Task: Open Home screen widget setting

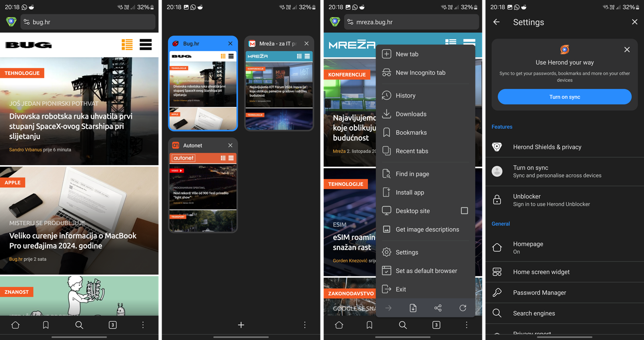Action: point(565,272)
